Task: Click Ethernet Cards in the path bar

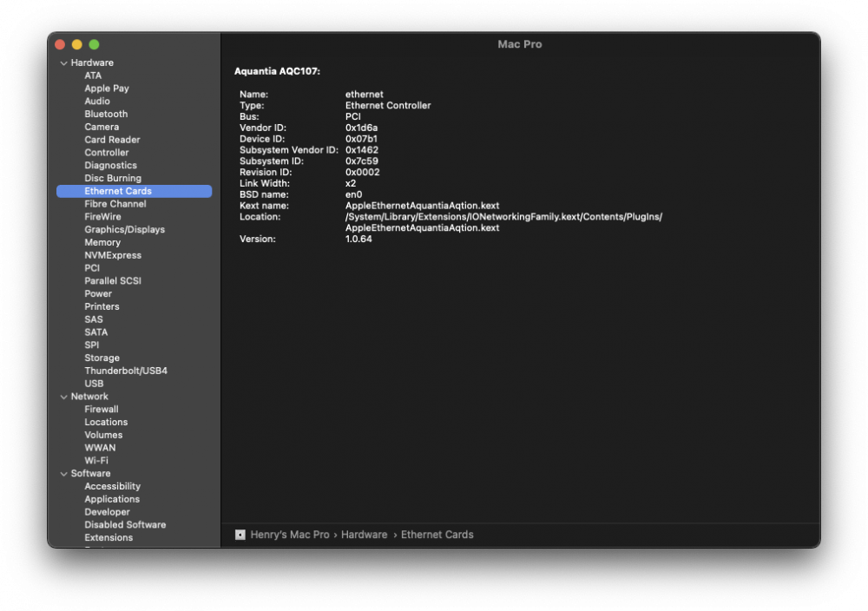Action: [437, 535]
